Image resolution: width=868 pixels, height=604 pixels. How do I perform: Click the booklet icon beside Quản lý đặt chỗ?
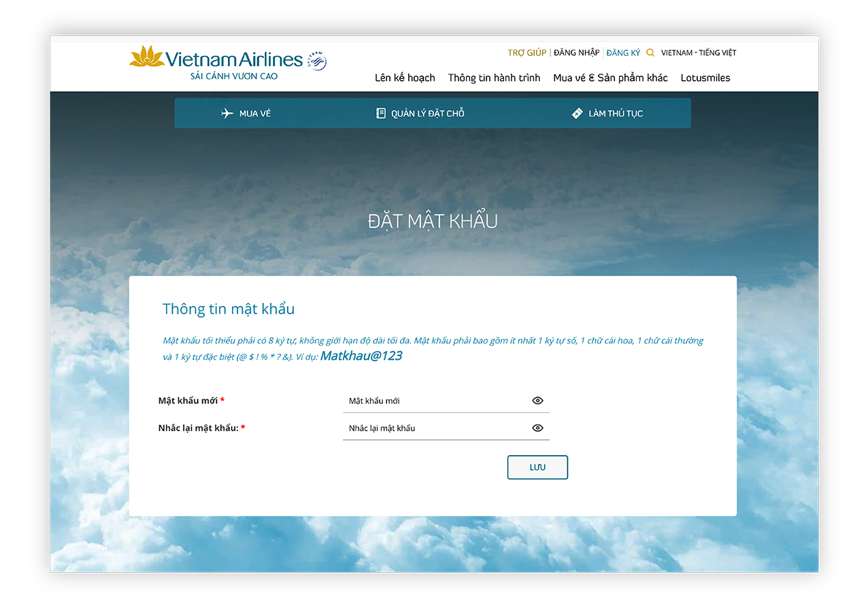(381, 114)
